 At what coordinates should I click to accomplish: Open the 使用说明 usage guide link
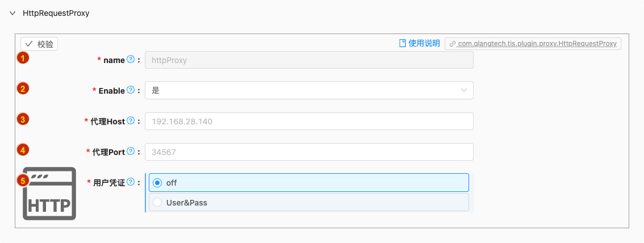419,43
